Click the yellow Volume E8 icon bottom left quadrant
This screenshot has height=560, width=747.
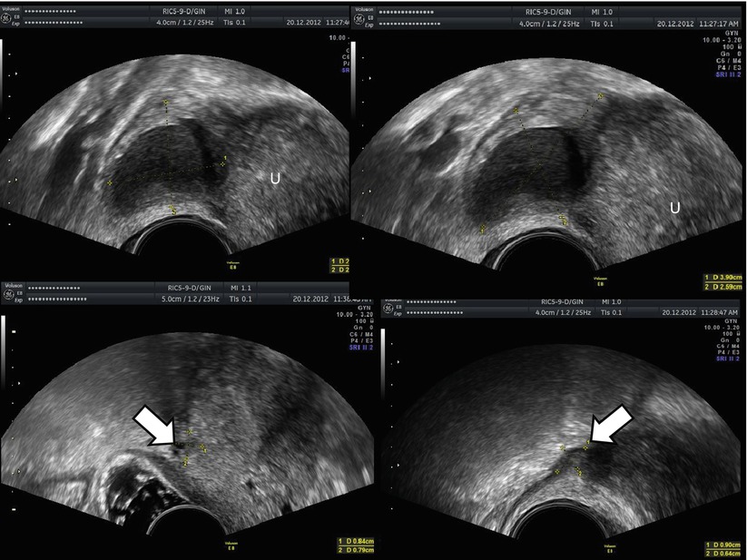(x=231, y=545)
